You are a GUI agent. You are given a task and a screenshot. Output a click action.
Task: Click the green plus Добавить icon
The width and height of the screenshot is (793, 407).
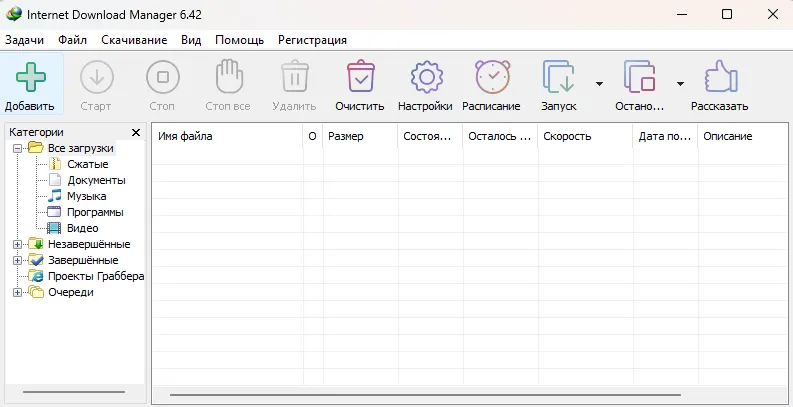31,77
